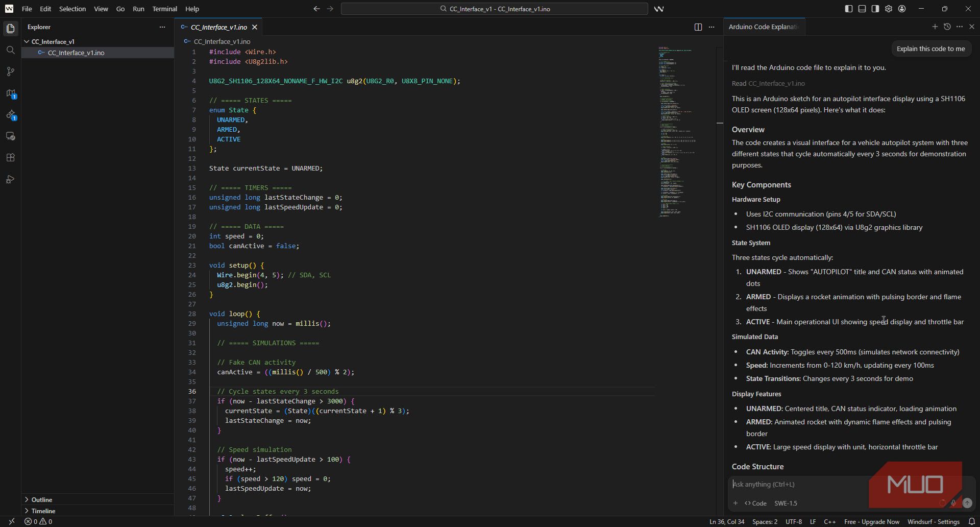Open notifications bell in status bar
The image size is (980, 527).
click(x=972, y=521)
